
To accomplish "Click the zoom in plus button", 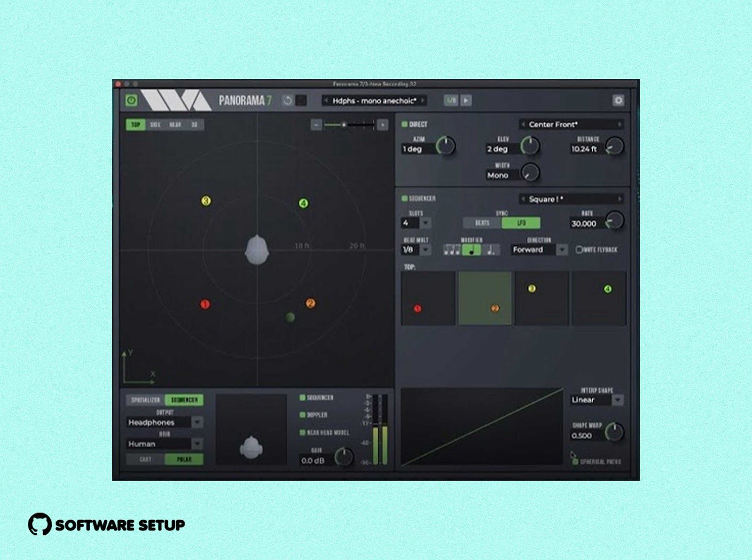I will point(383,124).
